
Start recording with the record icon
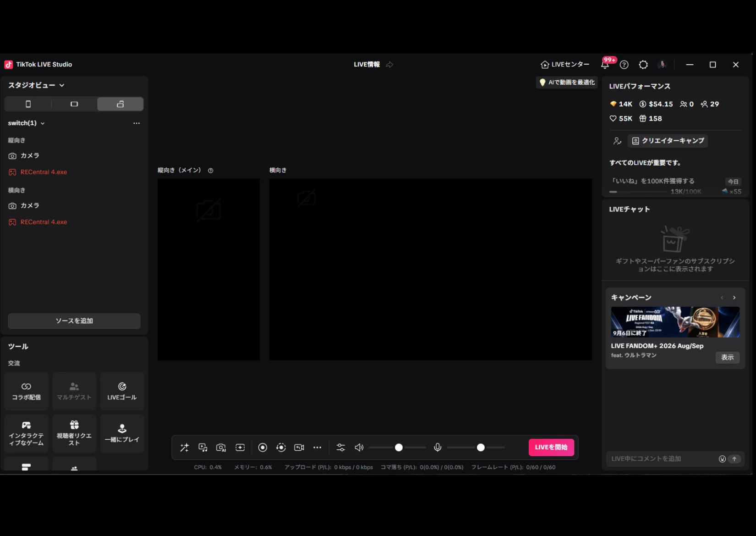(x=263, y=448)
